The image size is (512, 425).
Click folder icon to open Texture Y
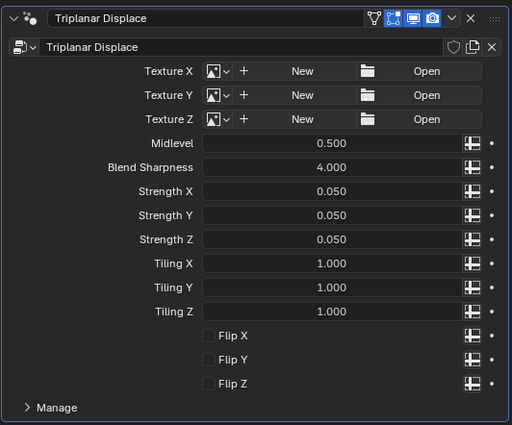(367, 95)
